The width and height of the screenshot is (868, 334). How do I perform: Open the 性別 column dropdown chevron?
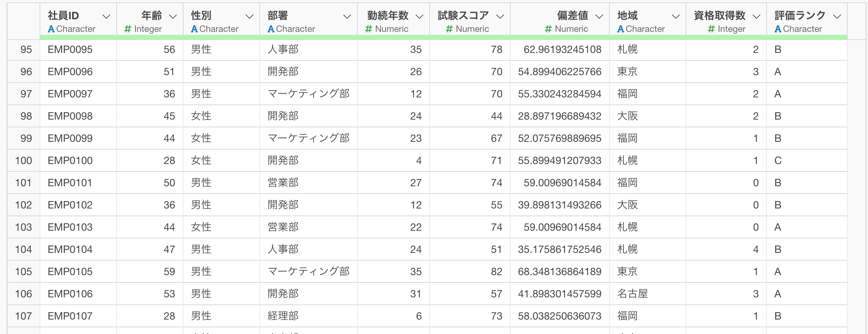pos(249,16)
